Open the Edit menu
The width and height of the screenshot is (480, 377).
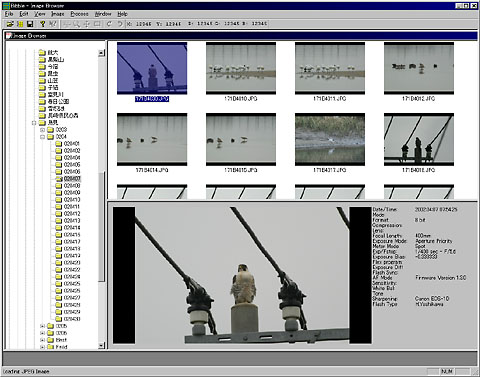pos(24,14)
